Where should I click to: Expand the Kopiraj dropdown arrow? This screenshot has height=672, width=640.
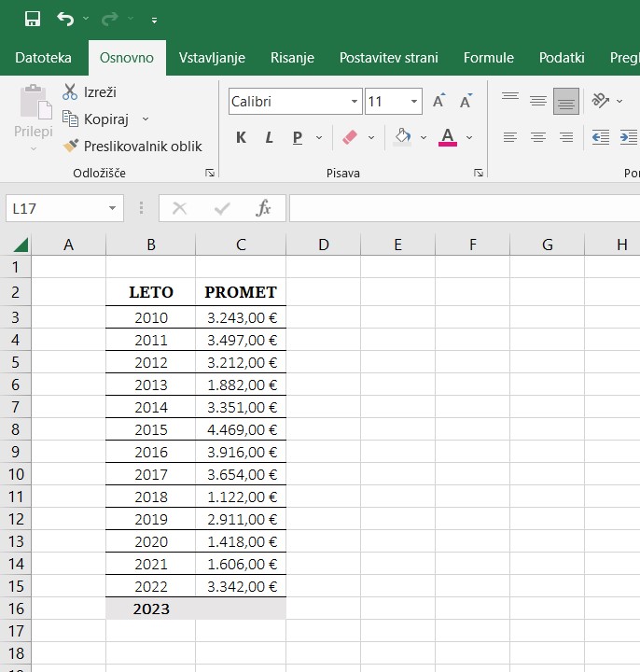click(146, 119)
